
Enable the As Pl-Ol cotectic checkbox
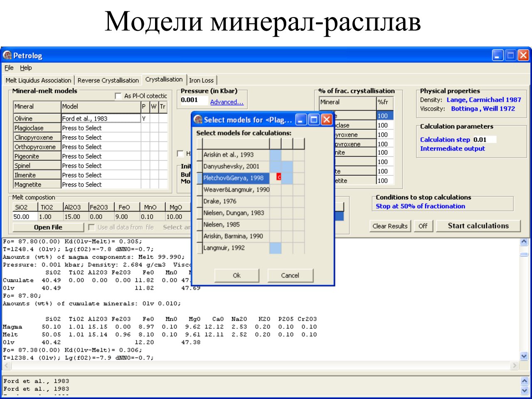point(118,96)
